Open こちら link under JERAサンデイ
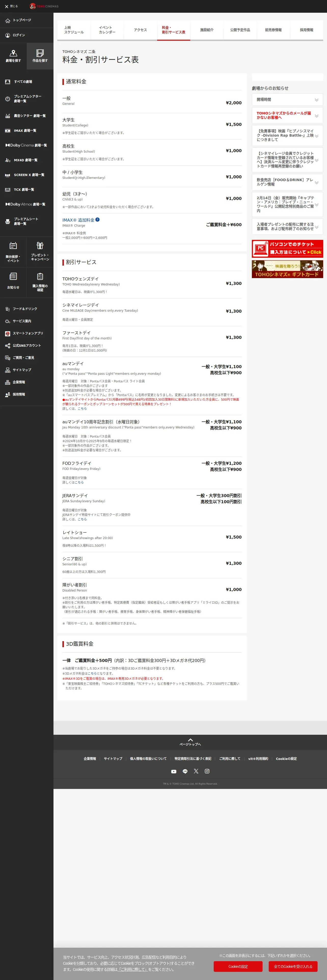This screenshot has width=327, height=980. tap(82, 519)
